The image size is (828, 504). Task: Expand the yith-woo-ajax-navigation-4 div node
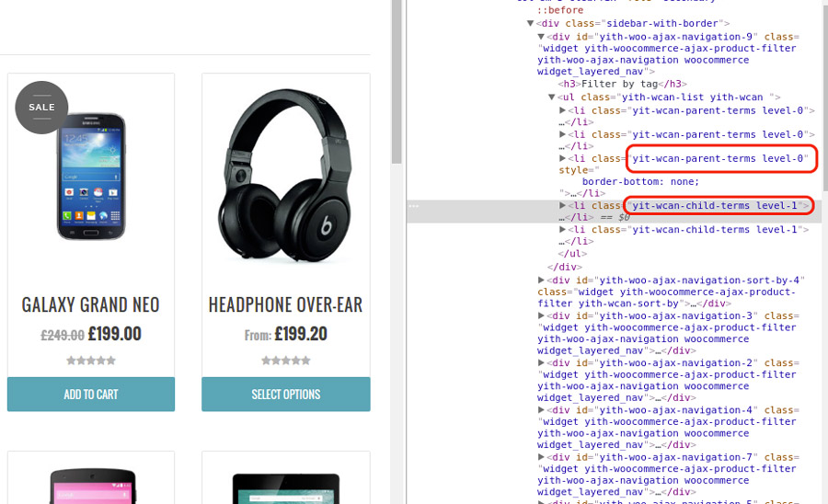[541, 409]
